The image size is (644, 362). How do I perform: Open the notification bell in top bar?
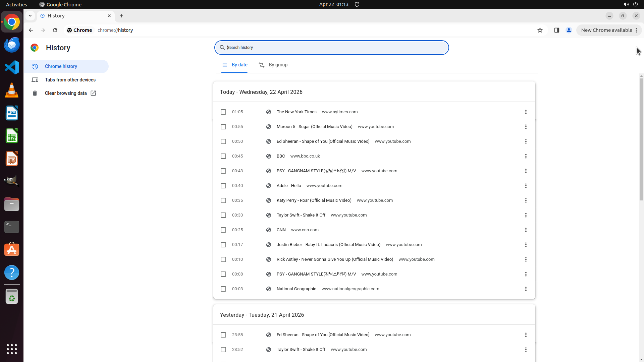[357, 4]
